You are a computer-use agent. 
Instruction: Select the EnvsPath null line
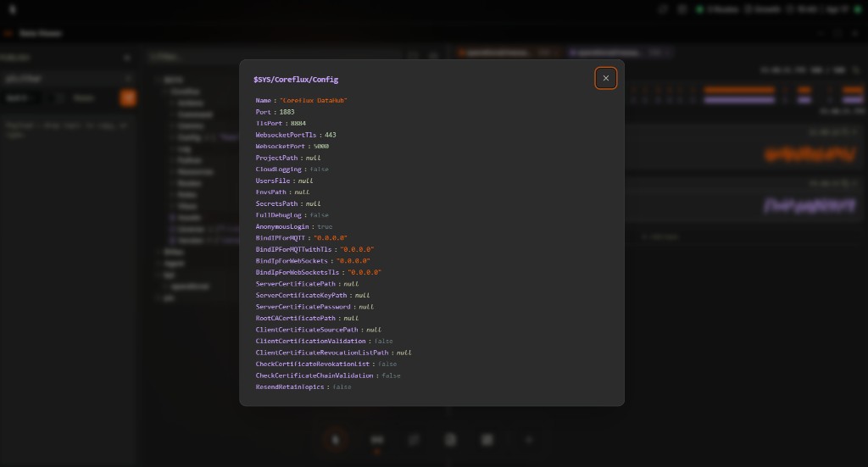pyautogui.click(x=282, y=192)
